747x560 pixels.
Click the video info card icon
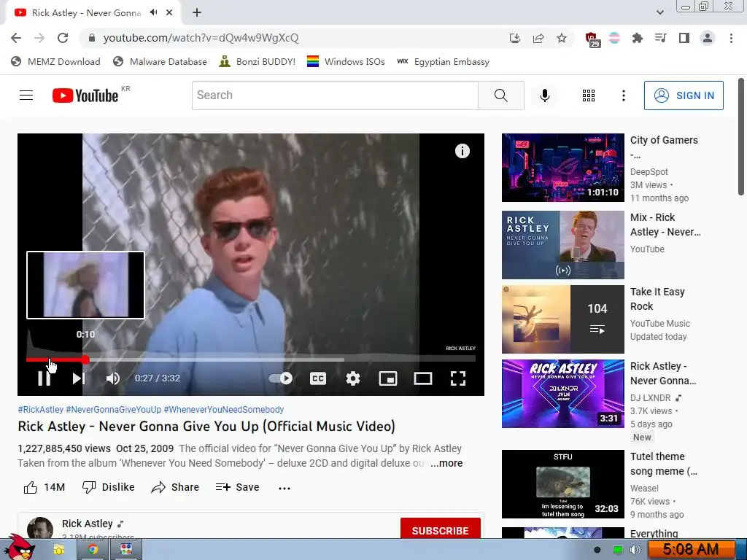click(462, 151)
